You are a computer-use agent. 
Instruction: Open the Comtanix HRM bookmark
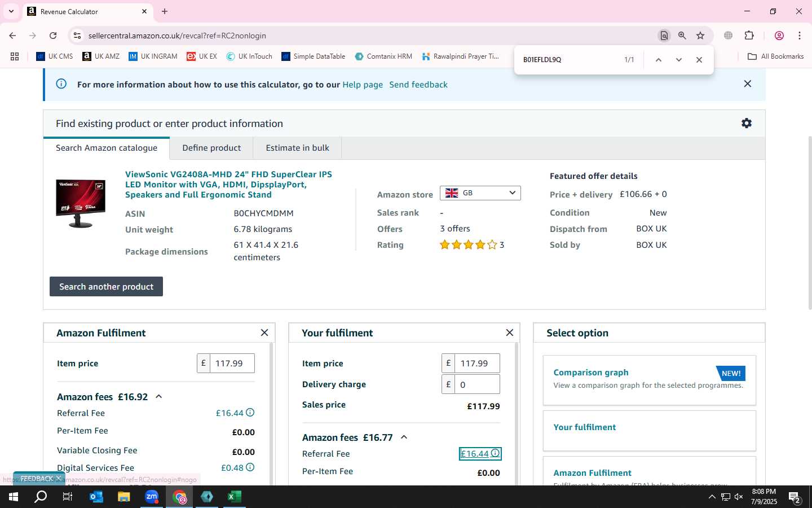pos(383,56)
